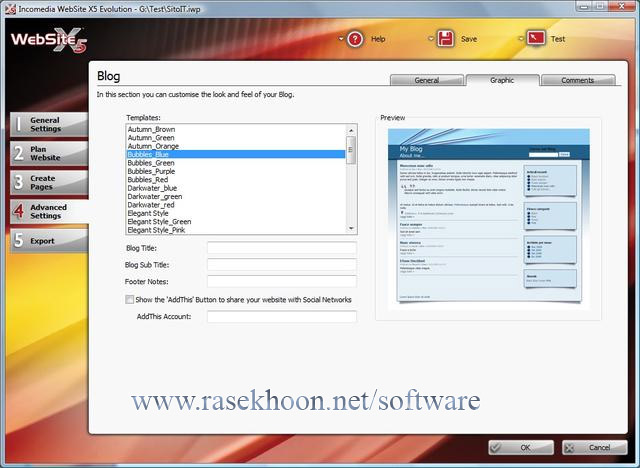
Task: Select the Bubbles_Red template
Action: pyautogui.click(x=236, y=180)
